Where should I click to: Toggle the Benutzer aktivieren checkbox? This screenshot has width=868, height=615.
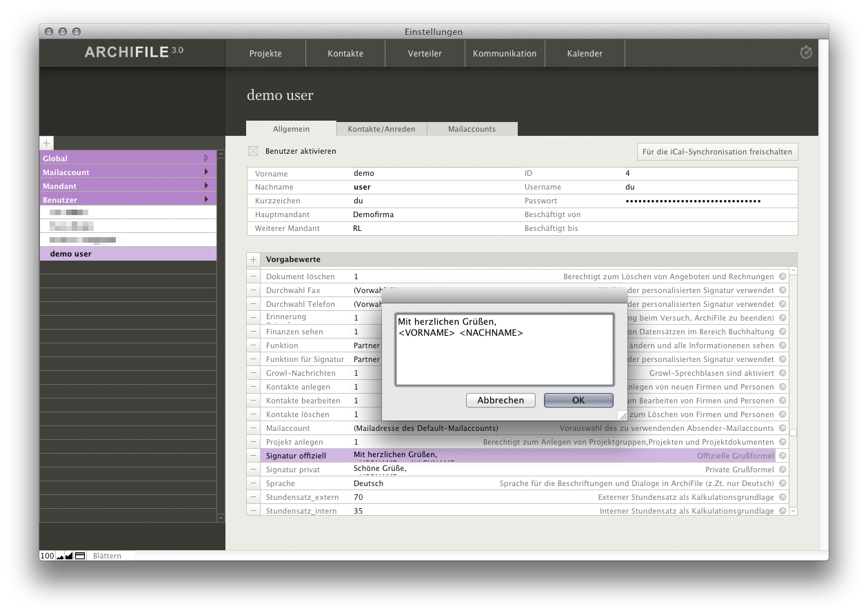tap(253, 151)
